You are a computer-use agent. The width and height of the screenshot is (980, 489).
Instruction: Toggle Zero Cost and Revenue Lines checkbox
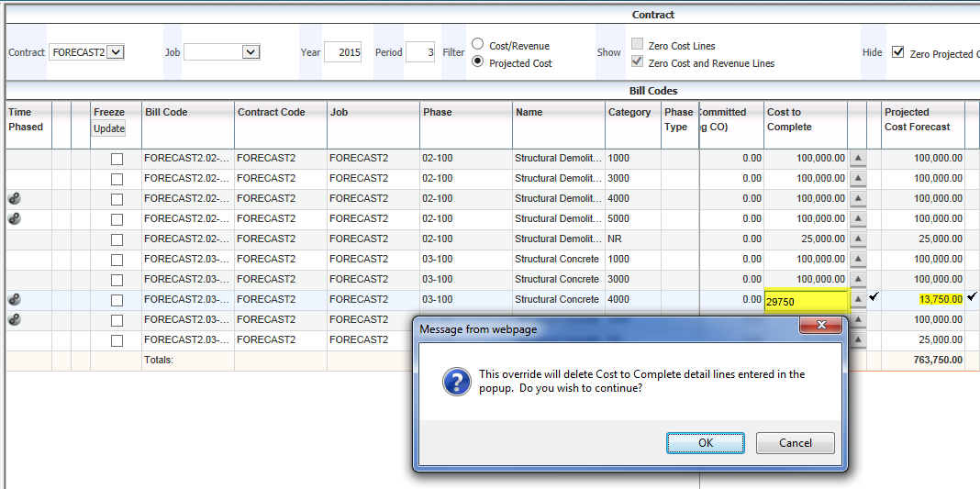point(637,61)
